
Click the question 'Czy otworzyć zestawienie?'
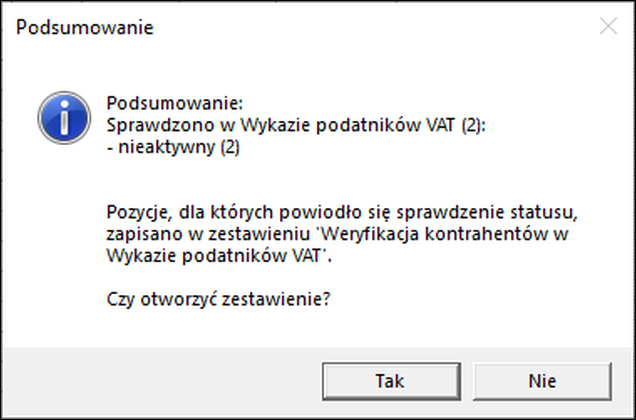click(219, 300)
